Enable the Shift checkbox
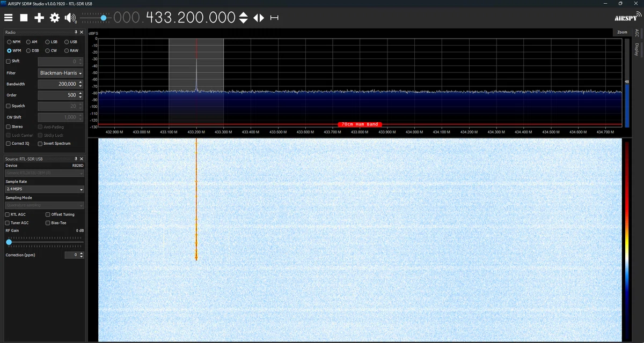Screen dimensions: 644x343 click(x=8, y=61)
